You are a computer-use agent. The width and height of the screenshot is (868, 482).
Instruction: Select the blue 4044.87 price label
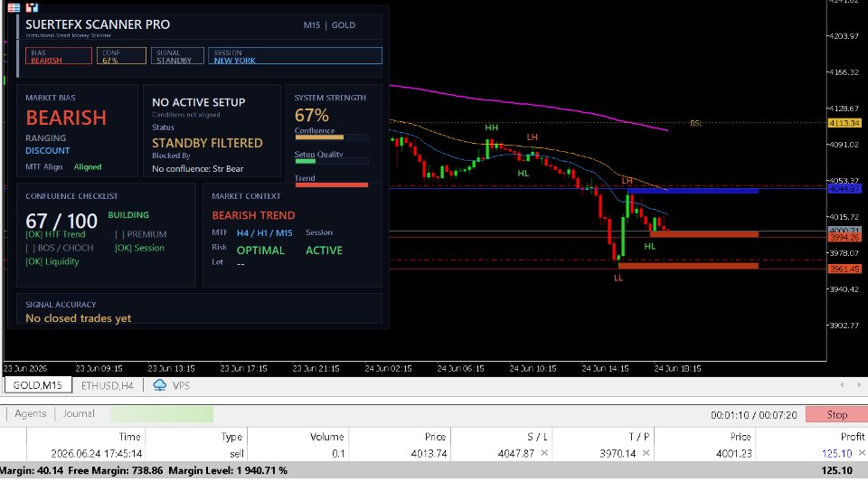[844, 189]
